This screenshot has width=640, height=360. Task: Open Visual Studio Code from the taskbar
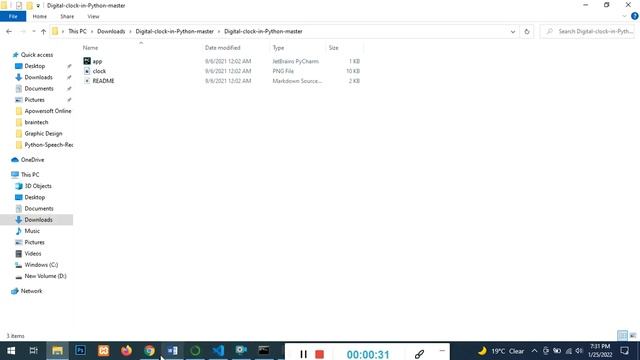point(218,351)
